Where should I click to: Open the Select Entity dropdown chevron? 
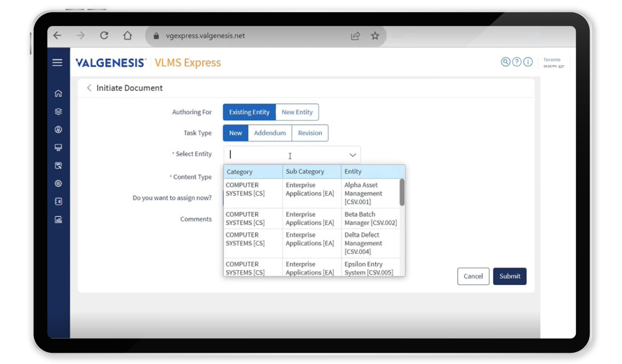pyautogui.click(x=352, y=154)
